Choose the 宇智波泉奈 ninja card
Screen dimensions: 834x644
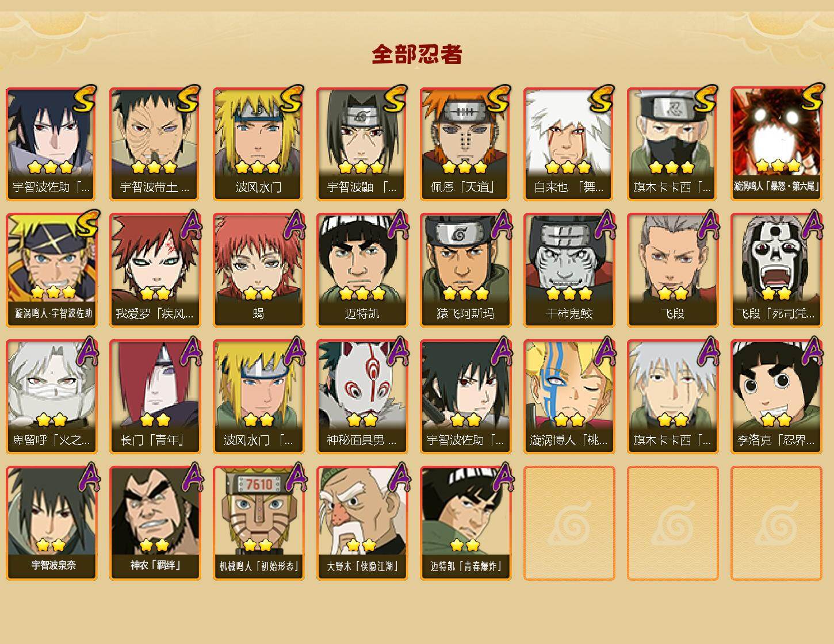pos(51,523)
